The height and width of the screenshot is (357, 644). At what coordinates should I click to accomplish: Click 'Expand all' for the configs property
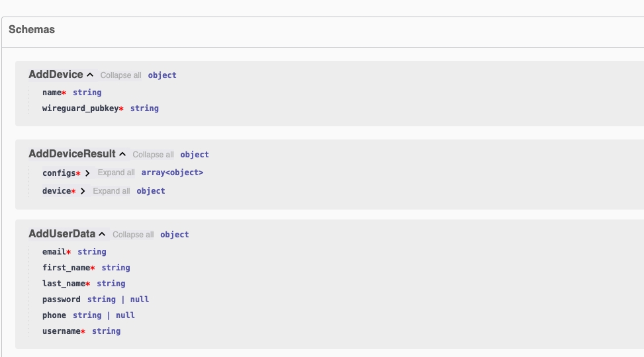(116, 173)
